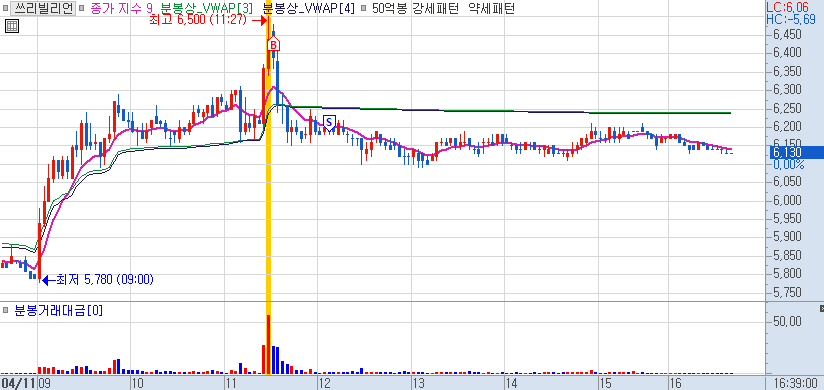Toggle the square marker before 50억봉
Image resolution: width=824 pixels, height=390 pixels.
click(363, 8)
